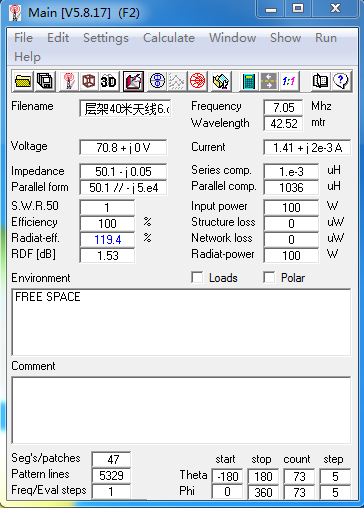
Task: Click the edit input file pencil icon
Action: coord(133,81)
